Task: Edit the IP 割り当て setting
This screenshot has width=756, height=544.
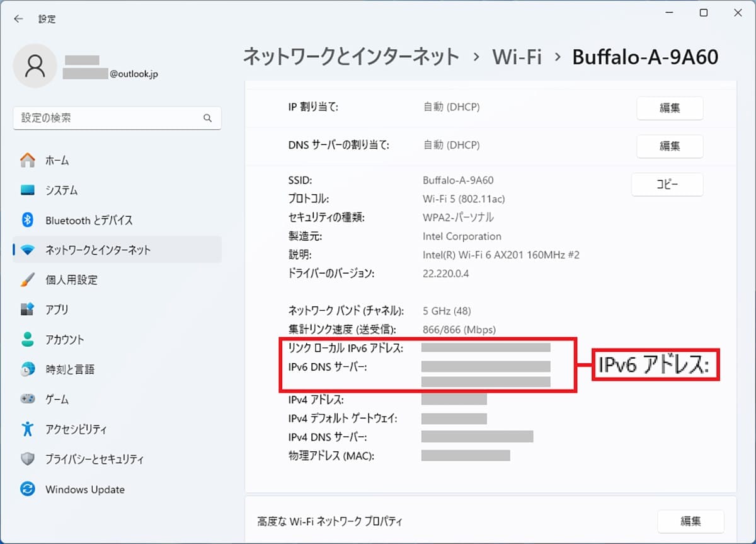Action: (x=670, y=108)
